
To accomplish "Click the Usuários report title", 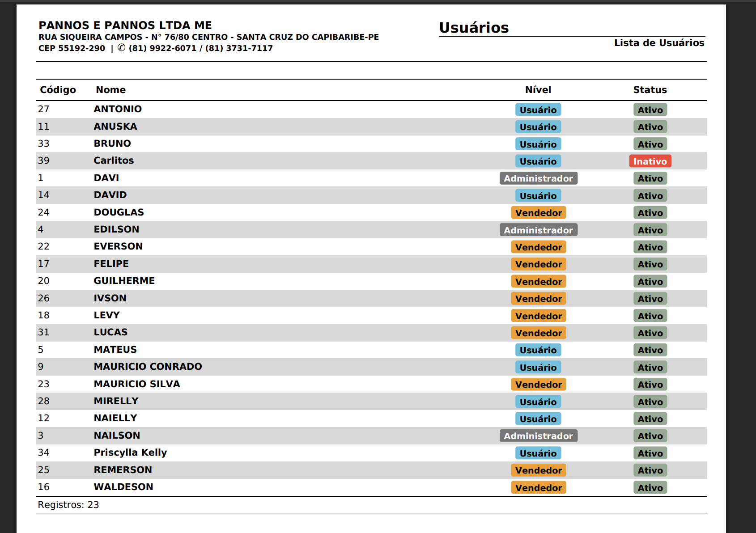I will [x=473, y=28].
